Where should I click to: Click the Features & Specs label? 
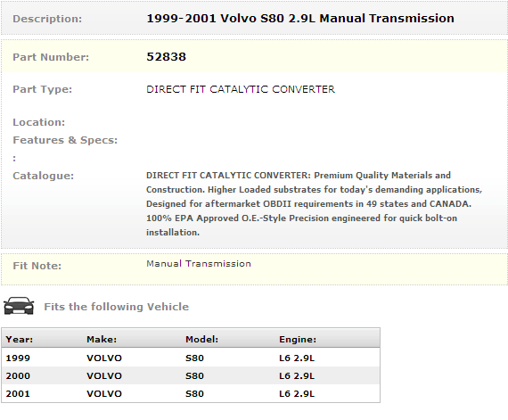(65, 140)
